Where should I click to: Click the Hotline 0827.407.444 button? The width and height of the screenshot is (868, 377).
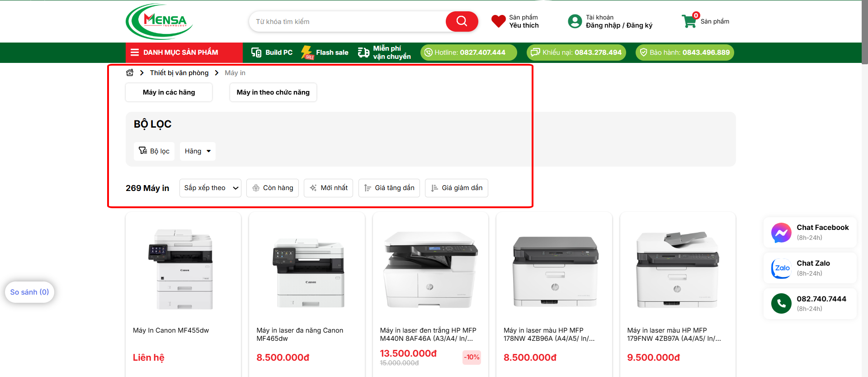(x=468, y=52)
